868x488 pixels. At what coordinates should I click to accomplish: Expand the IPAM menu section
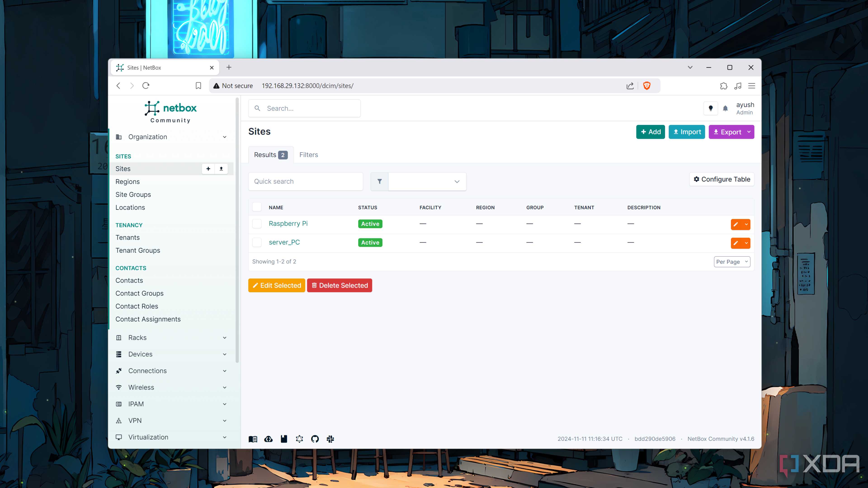coord(171,404)
